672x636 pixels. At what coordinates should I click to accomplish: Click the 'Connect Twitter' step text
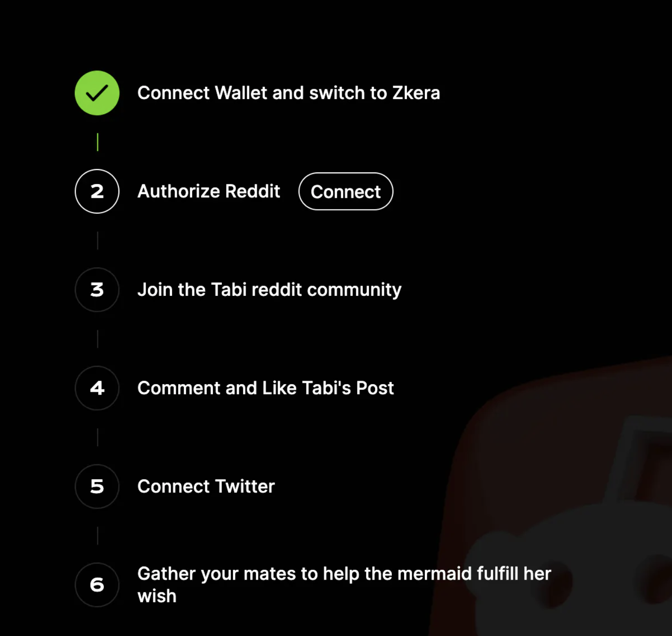click(x=206, y=486)
